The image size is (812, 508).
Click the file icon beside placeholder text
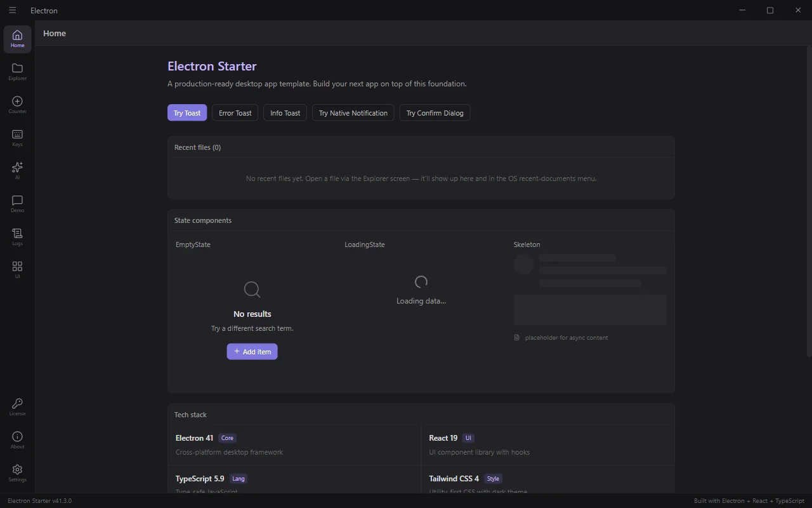516,338
